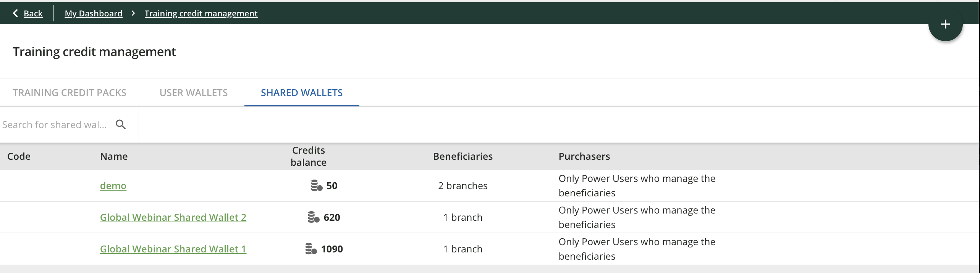
Task: Click the plus add button
Action: pyautogui.click(x=945, y=24)
